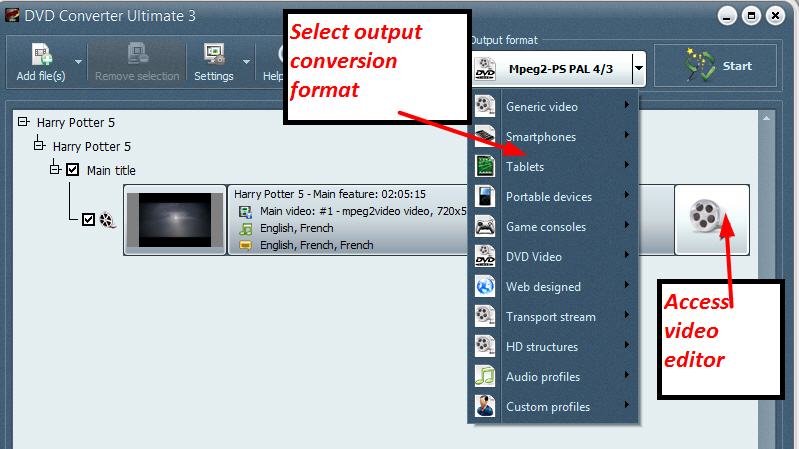The height and width of the screenshot is (449, 799).
Task: Close the DVD Converter window
Action: [775, 16]
